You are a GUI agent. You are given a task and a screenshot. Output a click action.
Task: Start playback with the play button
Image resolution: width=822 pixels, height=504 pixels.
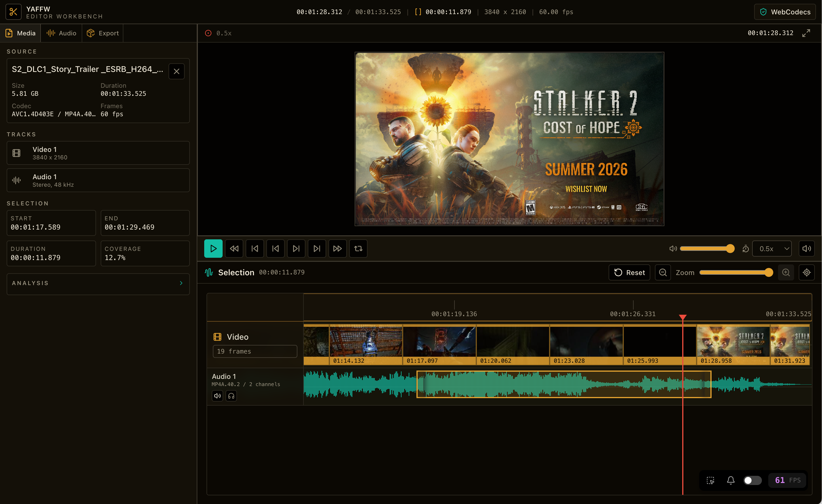pos(213,248)
